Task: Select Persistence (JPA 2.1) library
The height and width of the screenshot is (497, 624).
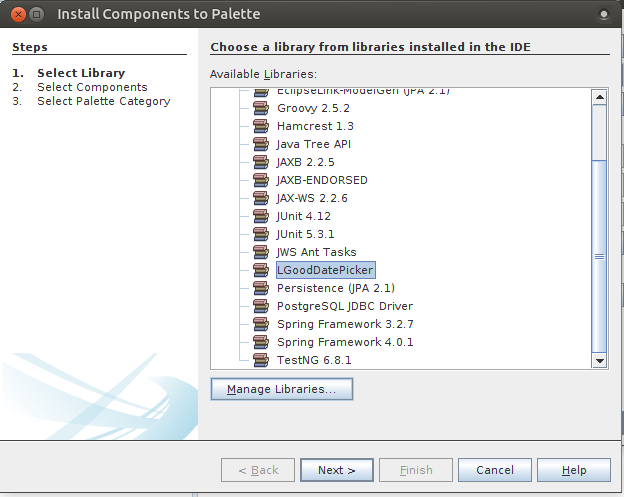Action: (x=336, y=288)
